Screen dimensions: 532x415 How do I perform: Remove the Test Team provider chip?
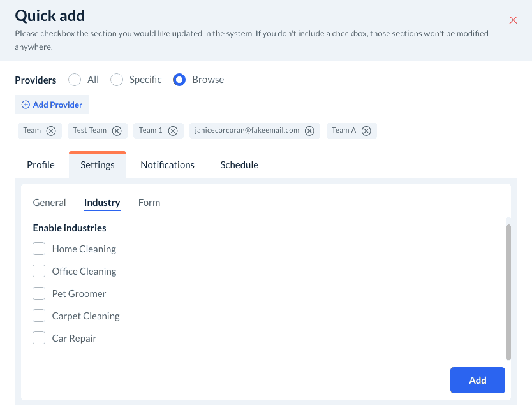point(117,131)
